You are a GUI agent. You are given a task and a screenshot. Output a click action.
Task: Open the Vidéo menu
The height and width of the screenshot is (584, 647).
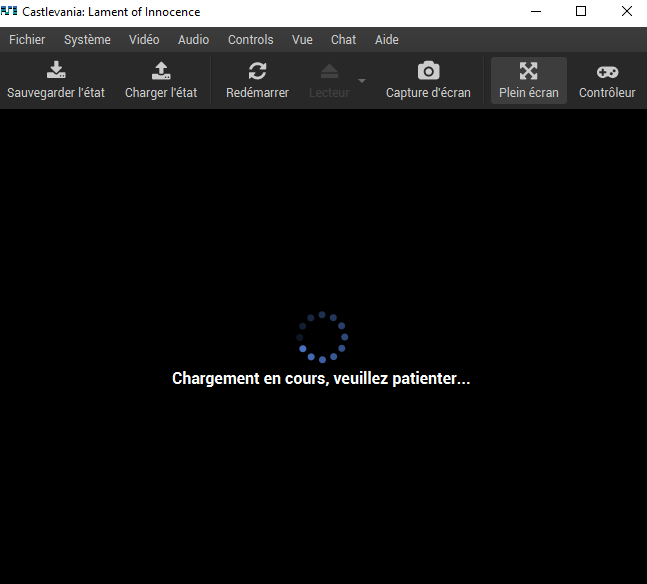(144, 40)
